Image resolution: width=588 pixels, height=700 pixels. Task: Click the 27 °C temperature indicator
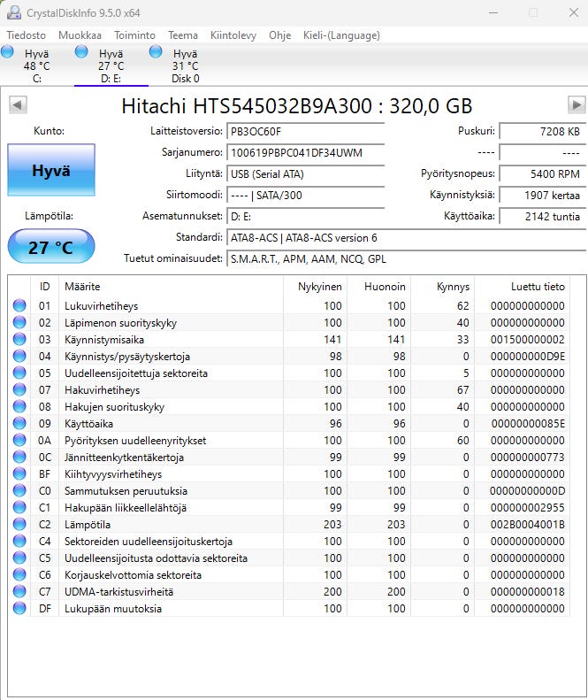point(50,247)
